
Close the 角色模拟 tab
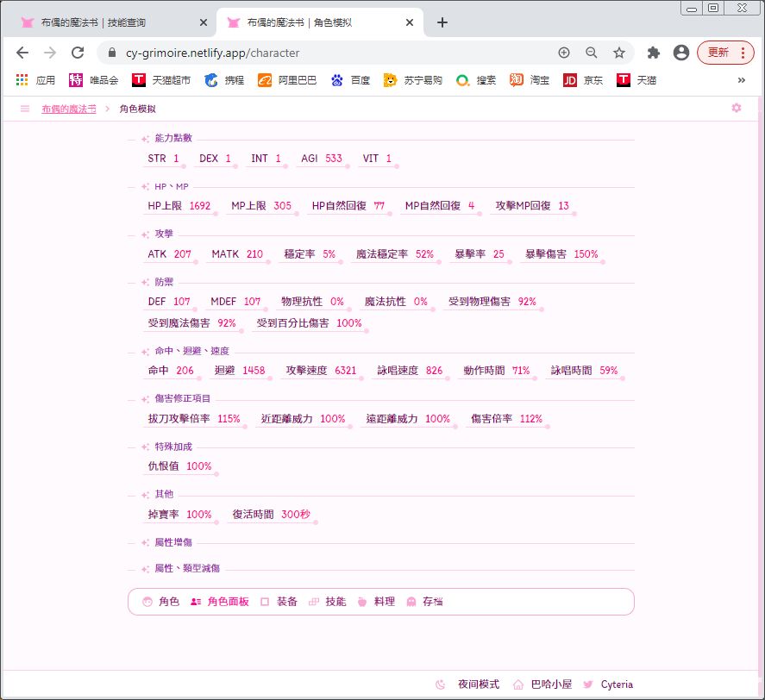click(x=410, y=22)
